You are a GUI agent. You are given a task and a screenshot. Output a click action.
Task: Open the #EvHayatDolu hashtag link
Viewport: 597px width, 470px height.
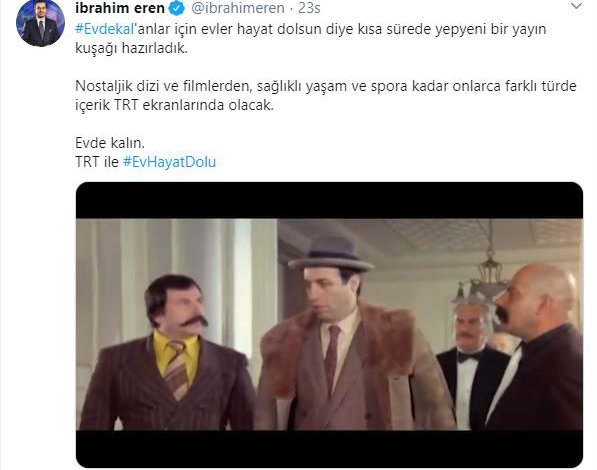[x=169, y=162]
